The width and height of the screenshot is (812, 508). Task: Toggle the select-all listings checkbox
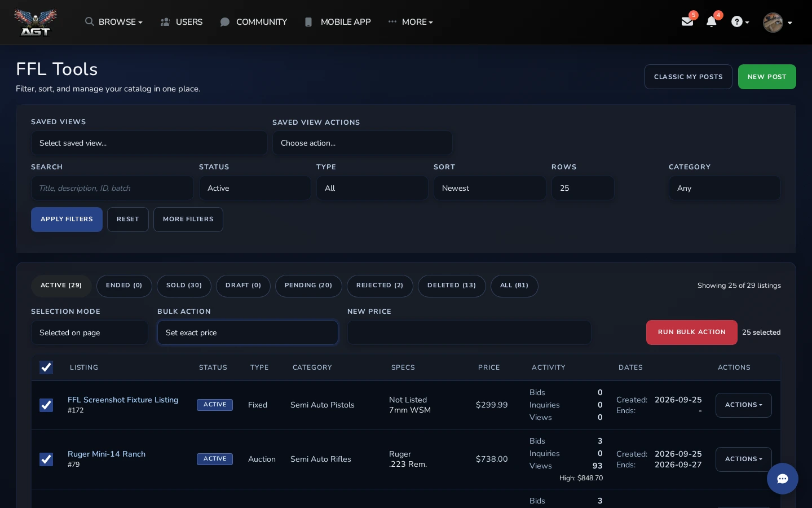[x=46, y=367]
